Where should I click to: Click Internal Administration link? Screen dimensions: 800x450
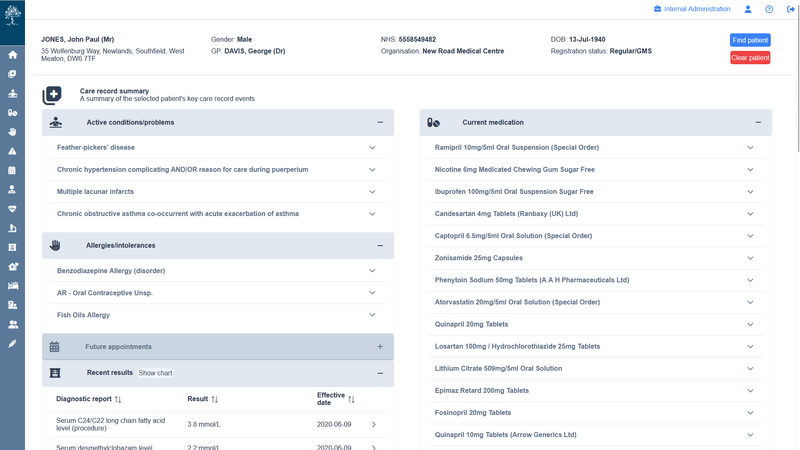(x=692, y=9)
